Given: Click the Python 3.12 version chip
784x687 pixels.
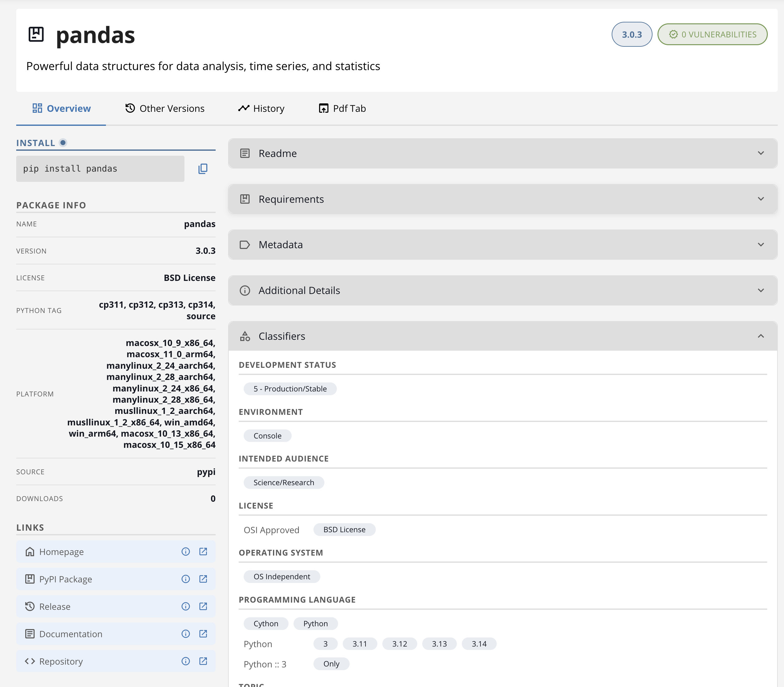Looking at the screenshot, I should coord(400,644).
